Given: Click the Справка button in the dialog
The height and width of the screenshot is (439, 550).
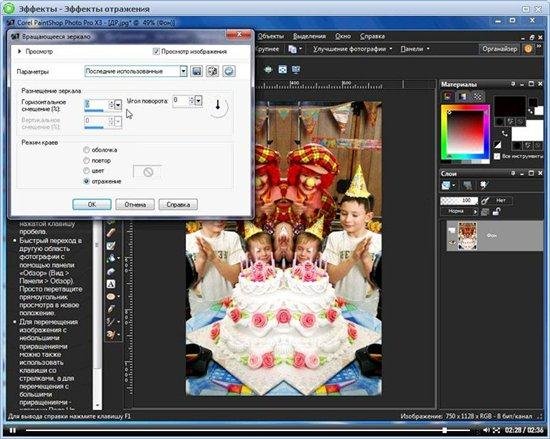Looking at the screenshot, I should 178,204.
